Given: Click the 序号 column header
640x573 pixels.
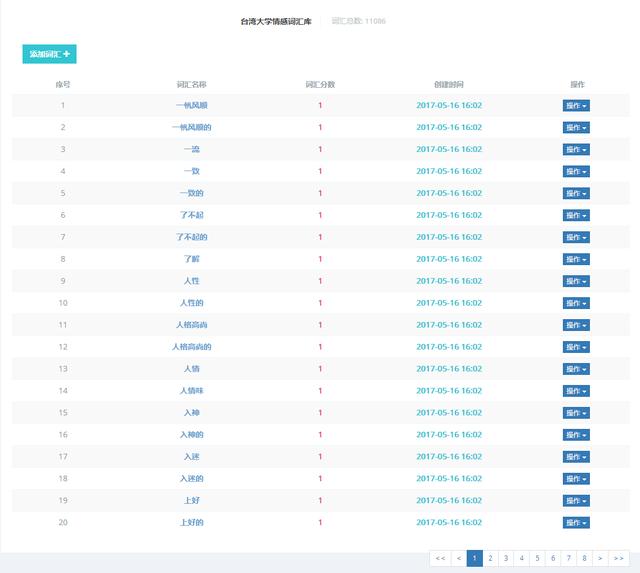Looking at the screenshot, I should point(63,84).
